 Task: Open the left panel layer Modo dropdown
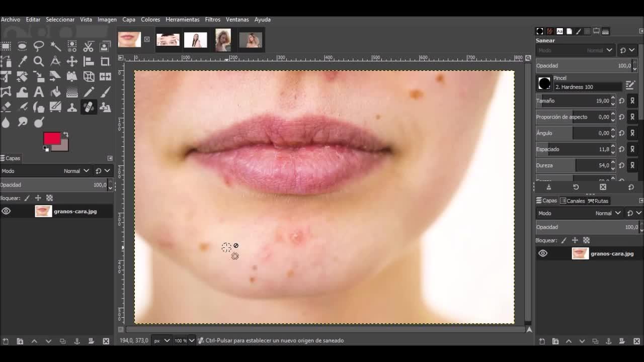click(76, 171)
